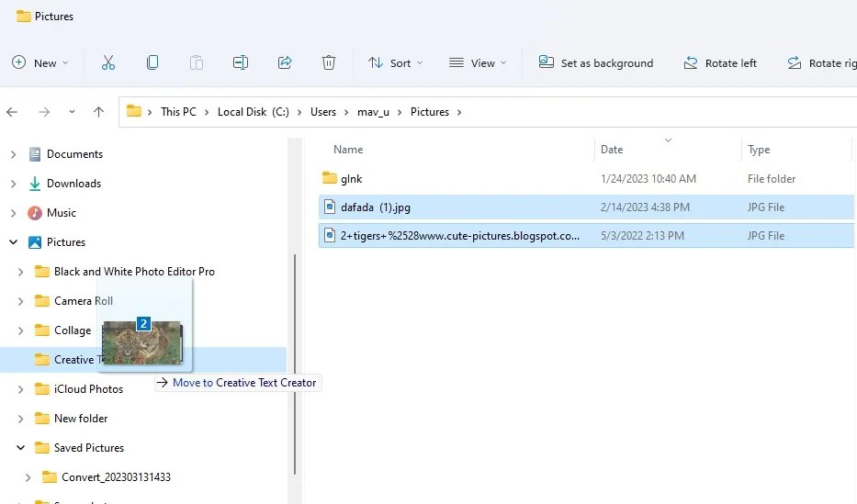Open the View dropdown

478,62
